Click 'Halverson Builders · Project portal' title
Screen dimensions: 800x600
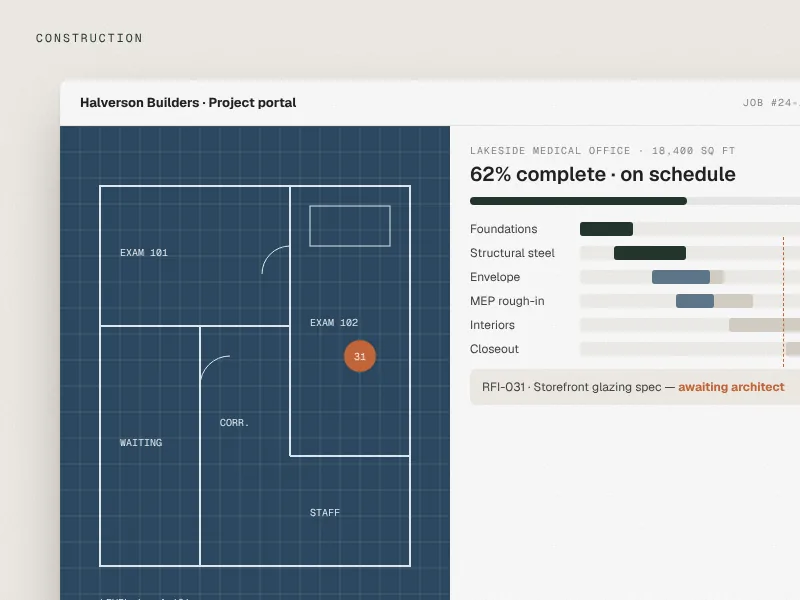(x=188, y=103)
